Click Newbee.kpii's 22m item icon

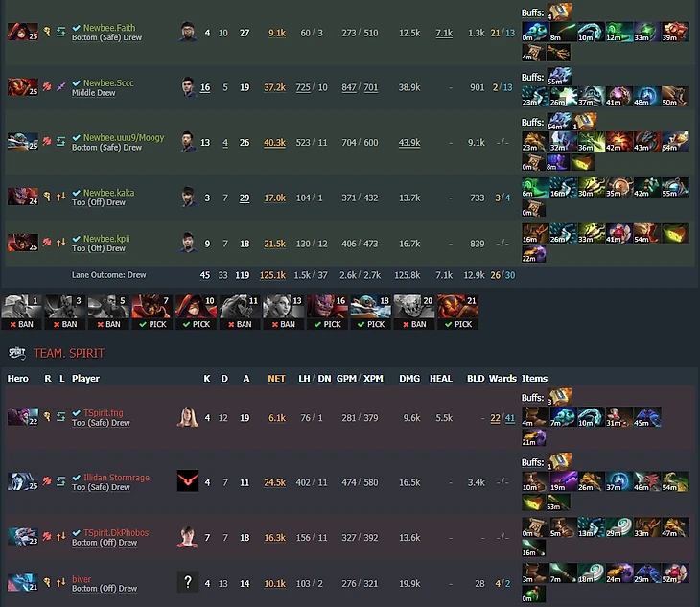tap(534, 254)
